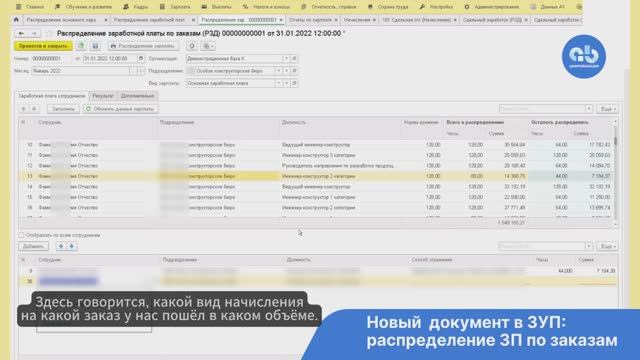640x360 pixels.
Task: Open the Кадры section menu
Action: coord(136,7)
